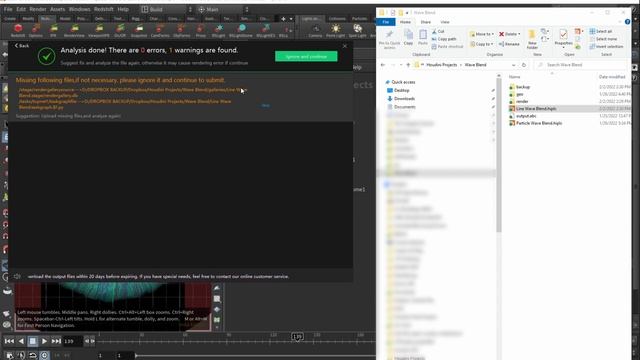Create an RSLightIES from the shelf

266,31
